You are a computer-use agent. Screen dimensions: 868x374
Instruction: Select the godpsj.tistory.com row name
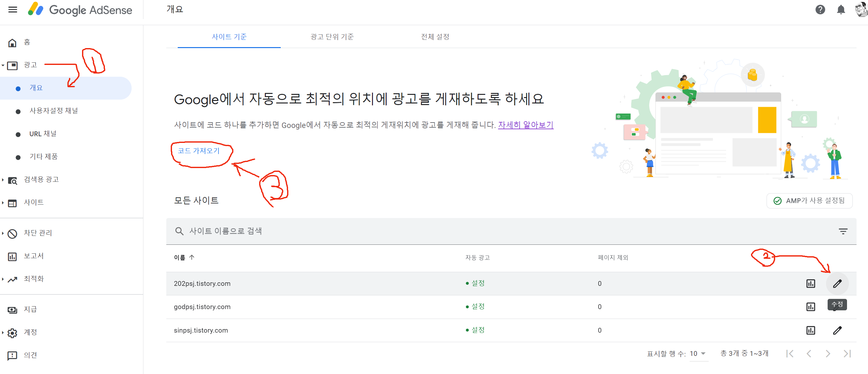(x=202, y=307)
